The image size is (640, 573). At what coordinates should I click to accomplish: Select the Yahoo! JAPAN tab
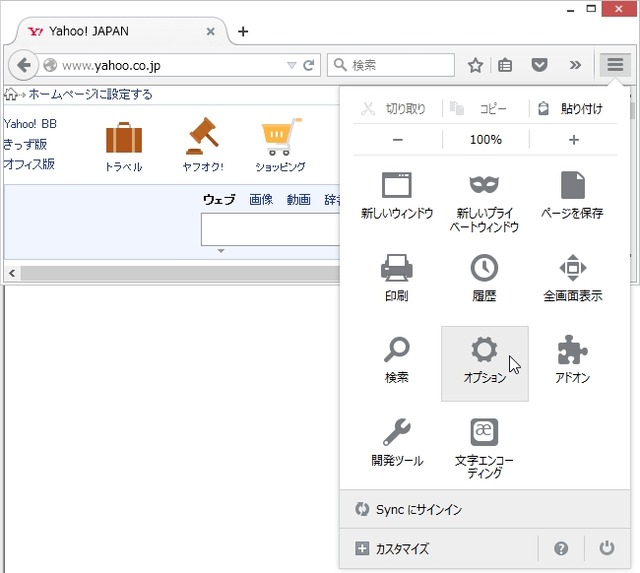coord(120,31)
